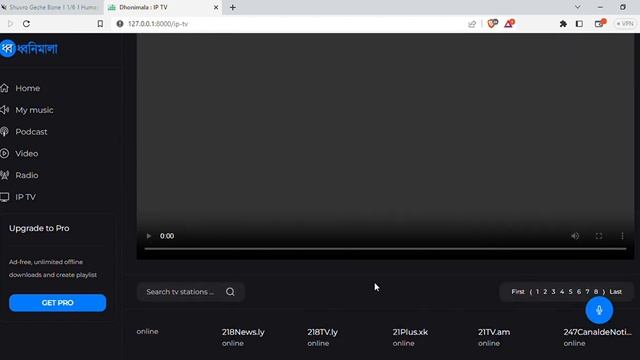
Task: Open browser extensions puzzle icon
Action: [563, 24]
